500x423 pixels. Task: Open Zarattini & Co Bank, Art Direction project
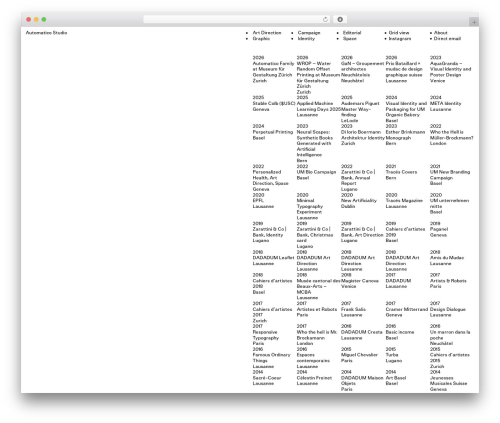tap(362, 232)
